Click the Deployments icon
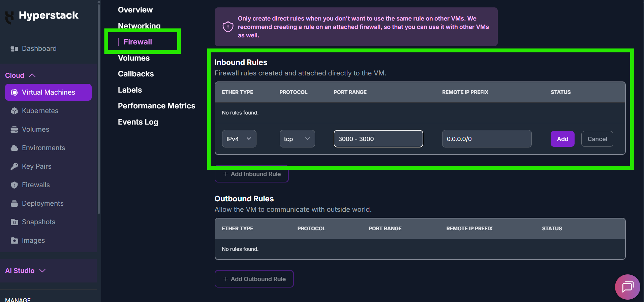This screenshot has height=302, width=644. pyautogui.click(x=14, y=203)
